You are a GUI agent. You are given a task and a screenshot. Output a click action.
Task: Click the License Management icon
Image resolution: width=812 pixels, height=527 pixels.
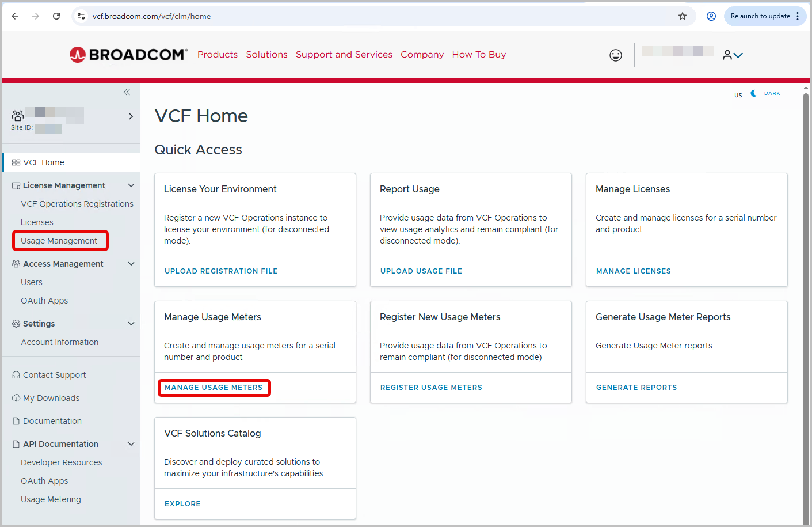(x=16, y=185)
